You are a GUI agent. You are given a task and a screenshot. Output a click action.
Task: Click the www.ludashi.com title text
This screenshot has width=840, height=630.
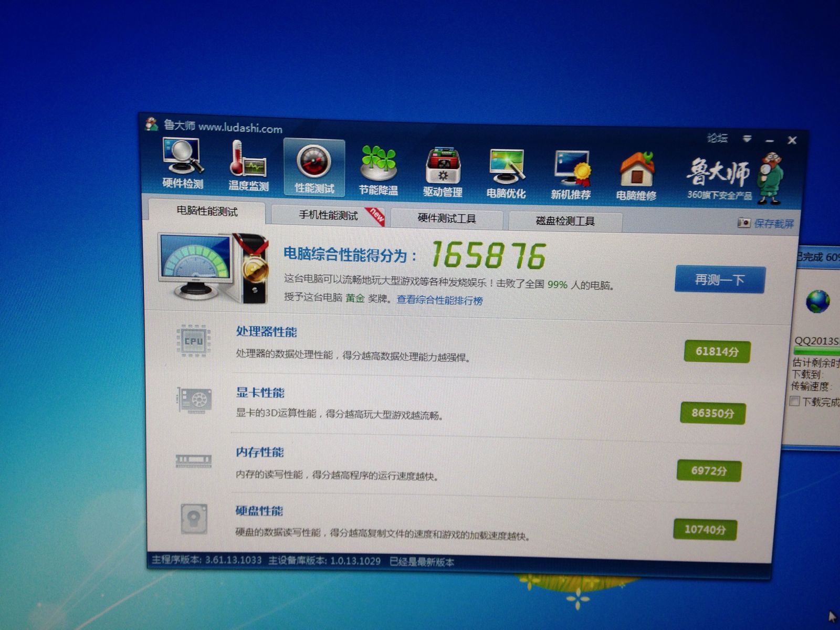click(240, 128)
